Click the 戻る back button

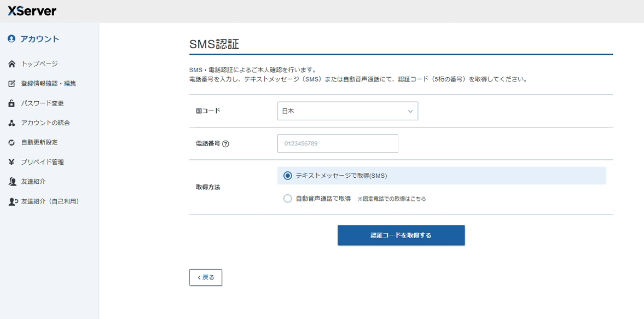pyautogui.click(x=206, y=277)
